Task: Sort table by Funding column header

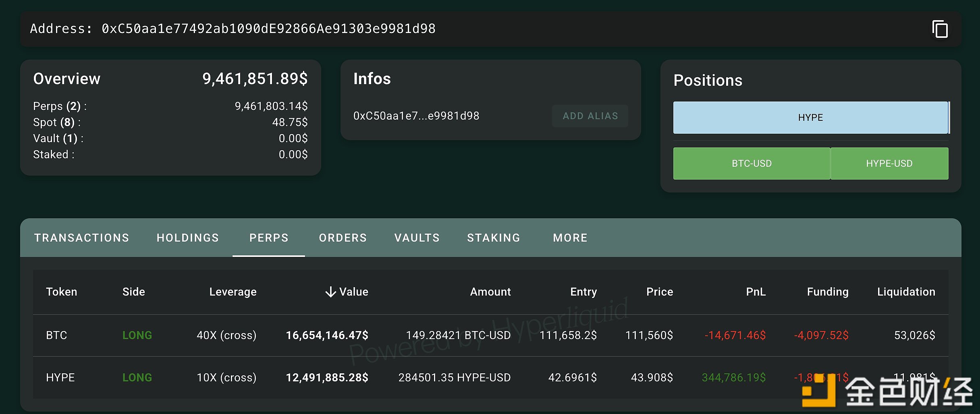Action: click(828, 292)
